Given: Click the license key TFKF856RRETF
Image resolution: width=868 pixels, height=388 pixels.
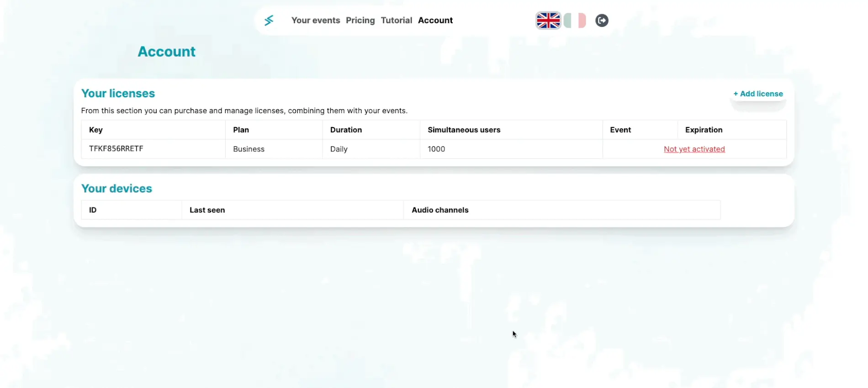Looking at the screenshot, I should click(116, 149).
